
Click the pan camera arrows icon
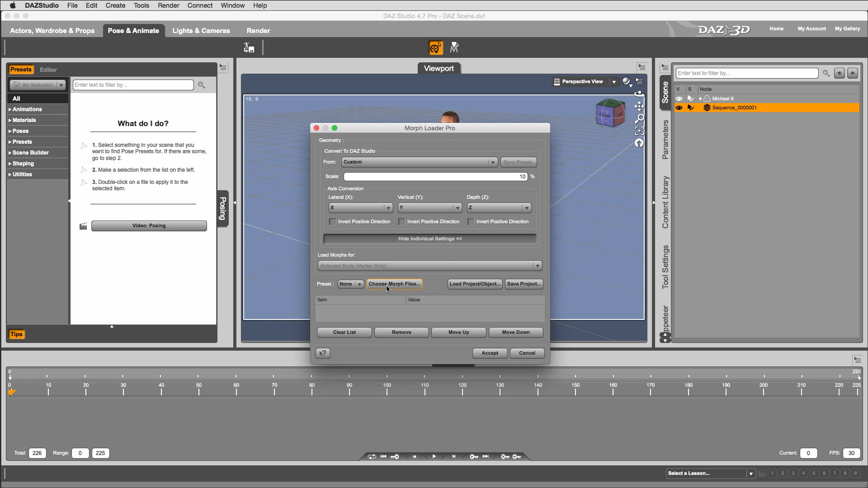pos(639,106)
